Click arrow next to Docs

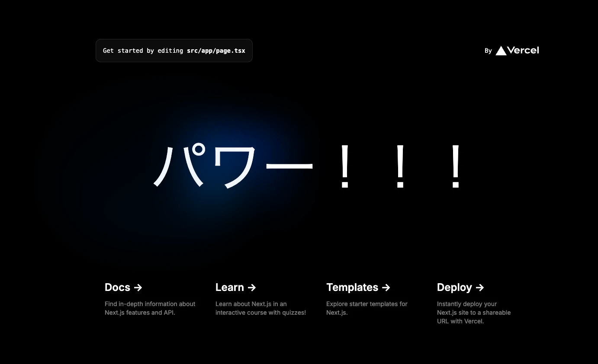point(138,287)
